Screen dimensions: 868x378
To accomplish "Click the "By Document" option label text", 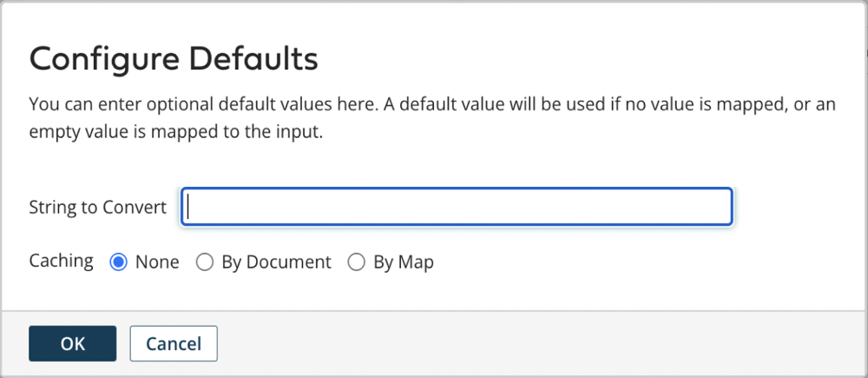I will (276, 262).
